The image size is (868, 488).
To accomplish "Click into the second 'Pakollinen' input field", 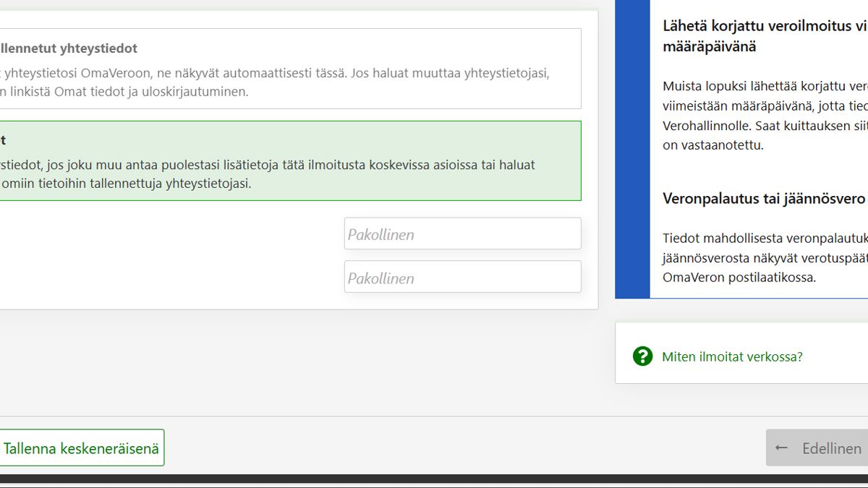I will pos(462,277).
